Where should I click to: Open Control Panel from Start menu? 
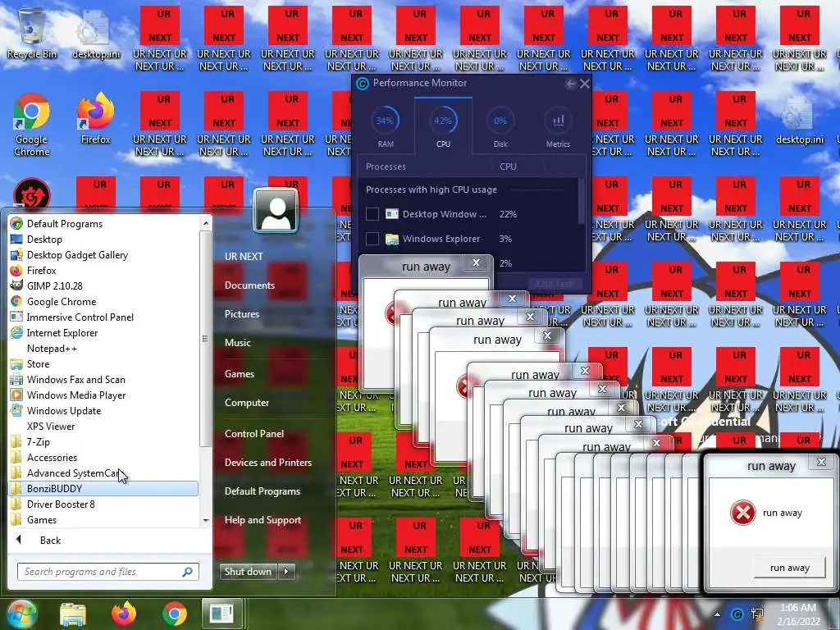(x=254, y=433)
